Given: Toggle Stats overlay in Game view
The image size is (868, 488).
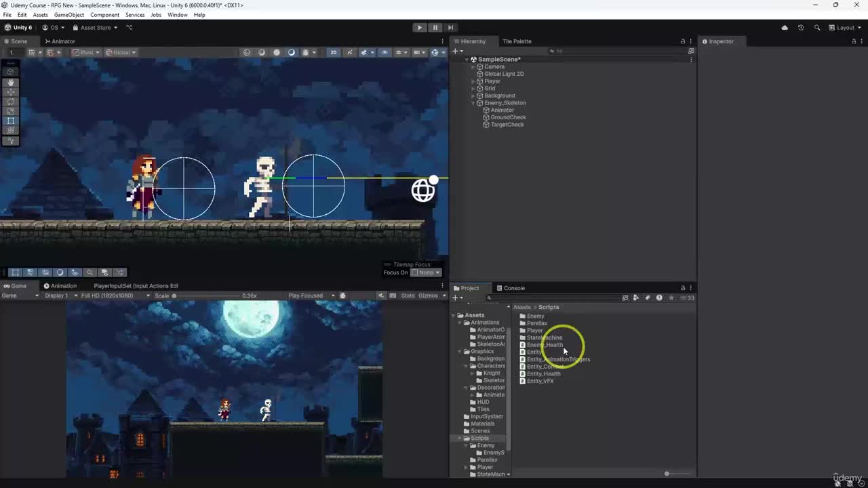Looking at the screenshot, I should pos(408,296).
